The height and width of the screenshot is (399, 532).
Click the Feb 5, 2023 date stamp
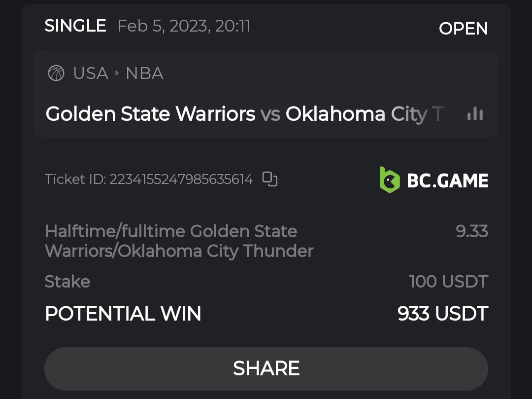click(184, 26)
